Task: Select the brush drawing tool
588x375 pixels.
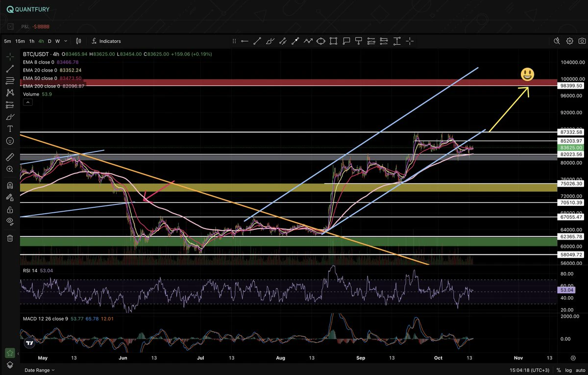Action: (10, 117)
